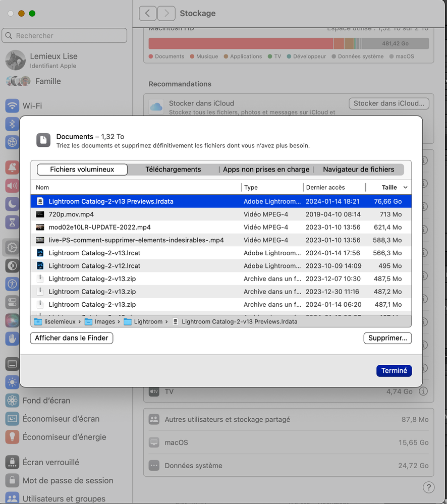Click the Rechercher search field
This screenshot has height=504, width=447.
click(64, 35)
